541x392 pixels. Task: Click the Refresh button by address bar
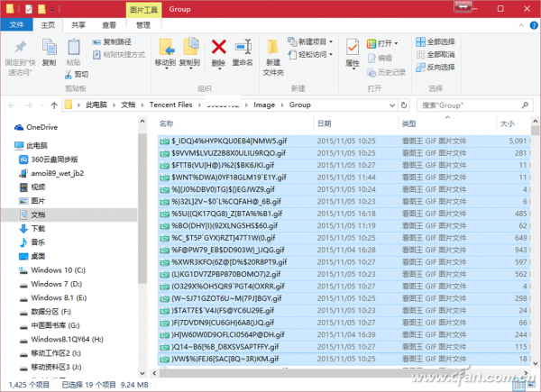(x=404, y=105)
